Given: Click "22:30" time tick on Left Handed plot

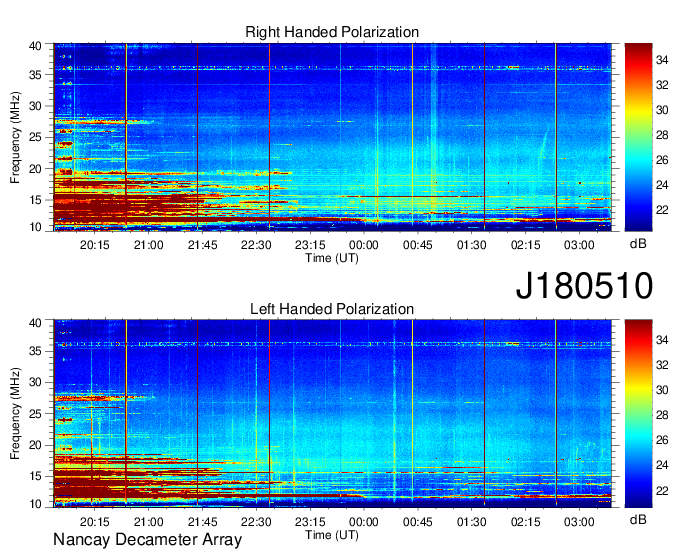Looking at the screenshot, I should coord(256,522).
